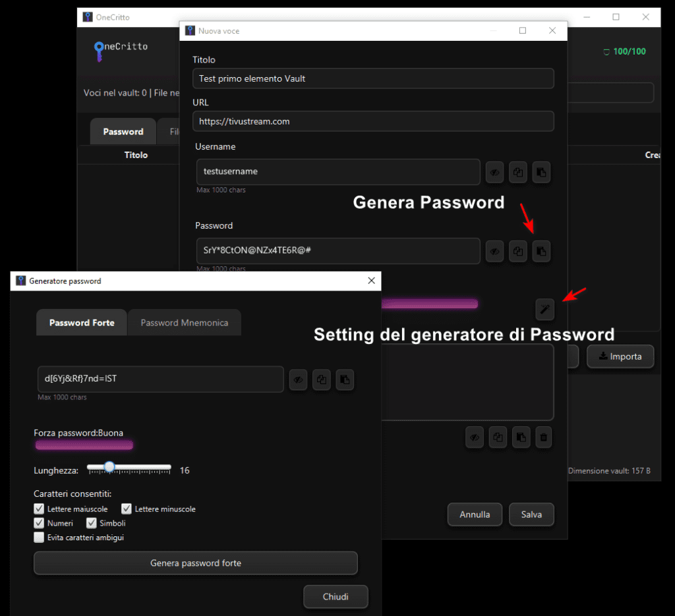Image resolution: width=675 pixels, height=616 pixels.
Task: Click Annulla in Nuova voce dialog
Action: click(x=475, y=515)
